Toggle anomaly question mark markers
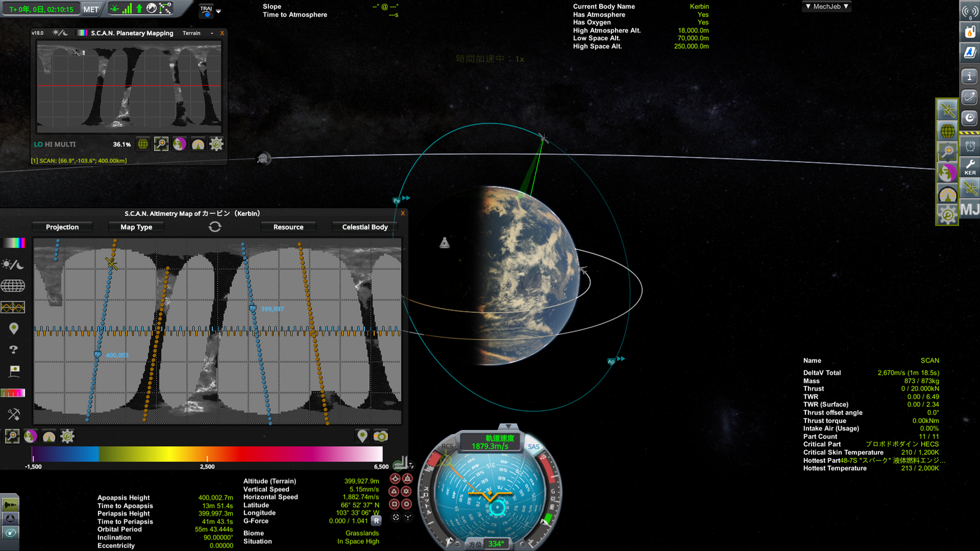Image resolution: width=980 pixels, height=551 pixels. pos(13,350)
